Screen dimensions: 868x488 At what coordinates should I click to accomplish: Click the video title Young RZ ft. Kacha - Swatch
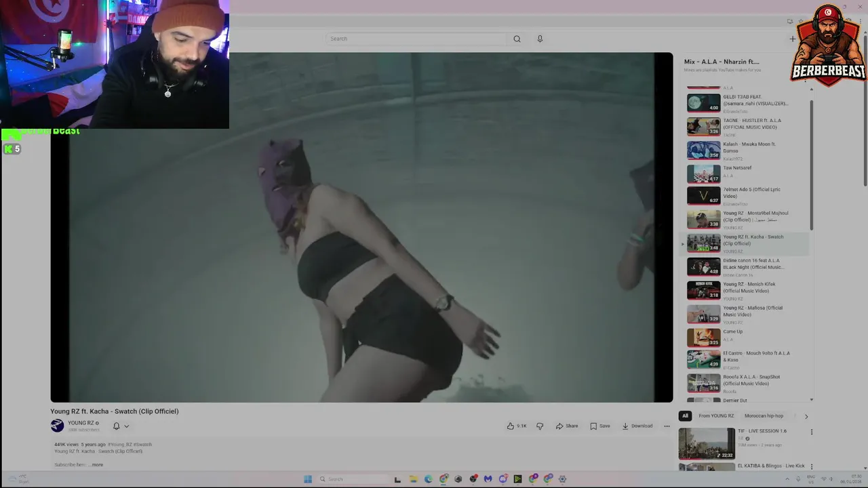pos(115,411)
